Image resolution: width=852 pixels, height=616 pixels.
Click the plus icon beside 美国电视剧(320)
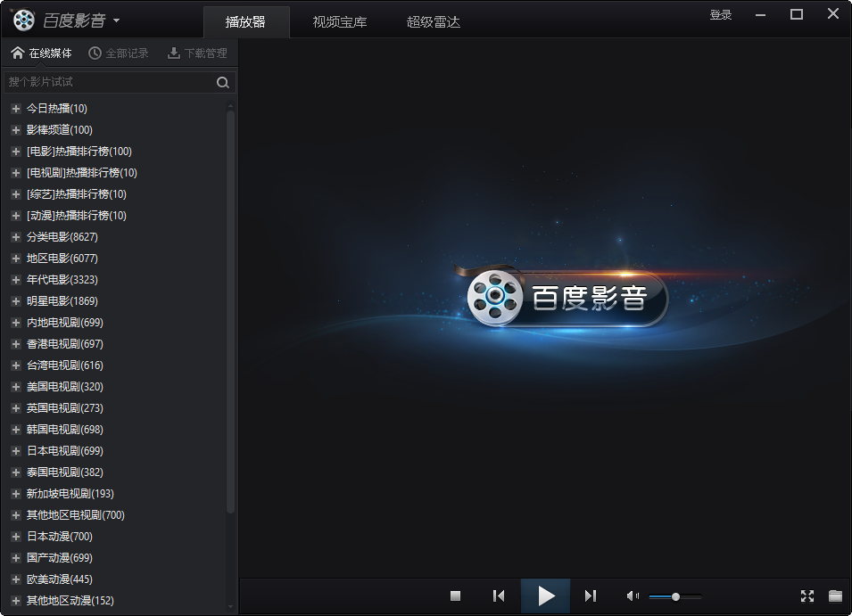click(16, 386)
